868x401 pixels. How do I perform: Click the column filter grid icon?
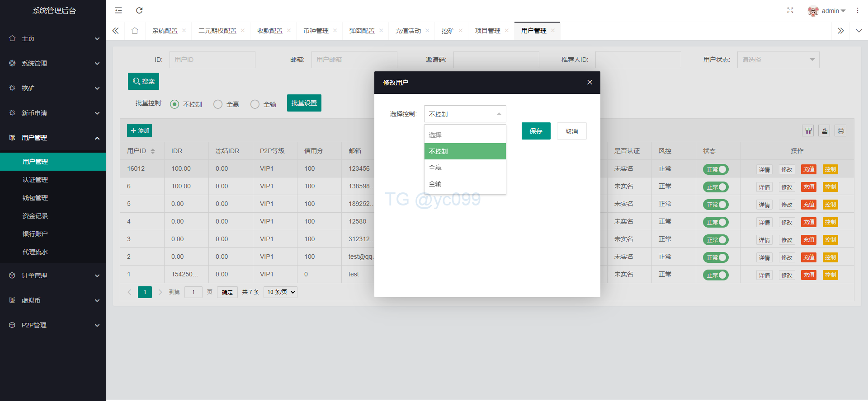point(808,131)
